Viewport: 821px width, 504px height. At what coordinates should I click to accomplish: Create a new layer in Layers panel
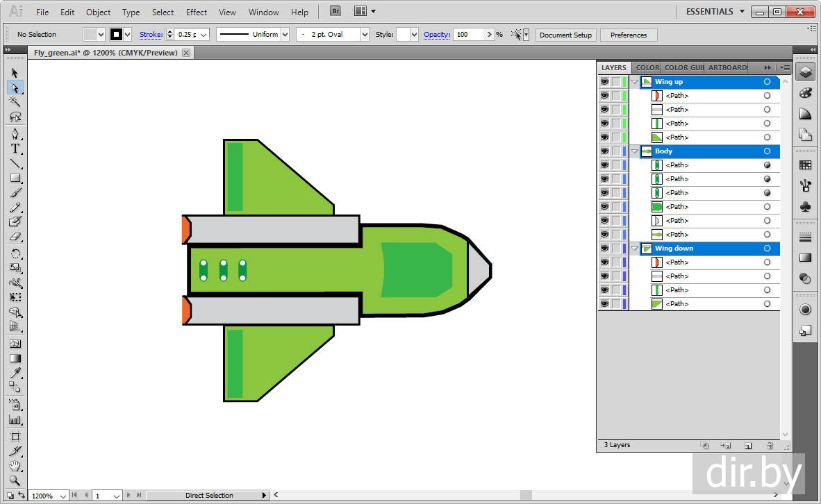point(748,446)
